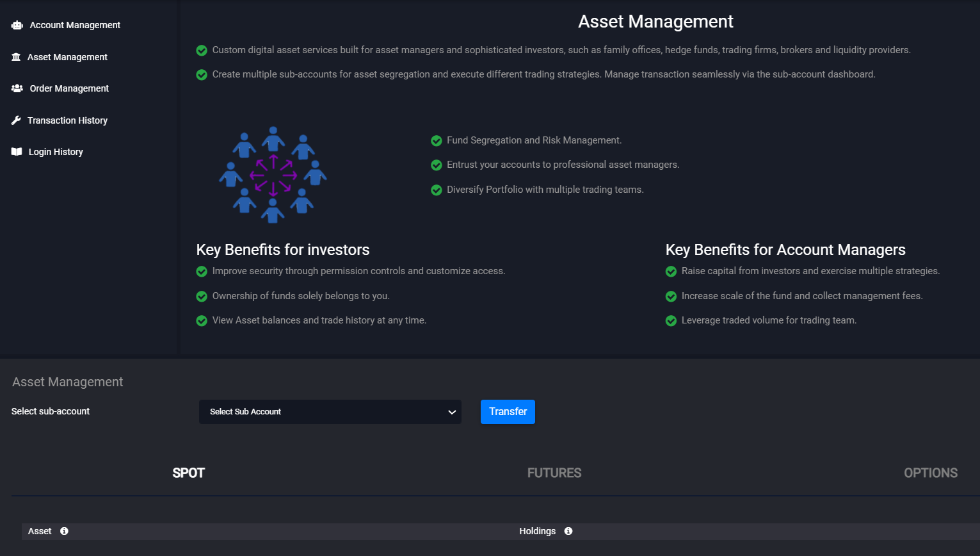Open the OPTIONS tab

pyautogui.click(x=931, y=473)
